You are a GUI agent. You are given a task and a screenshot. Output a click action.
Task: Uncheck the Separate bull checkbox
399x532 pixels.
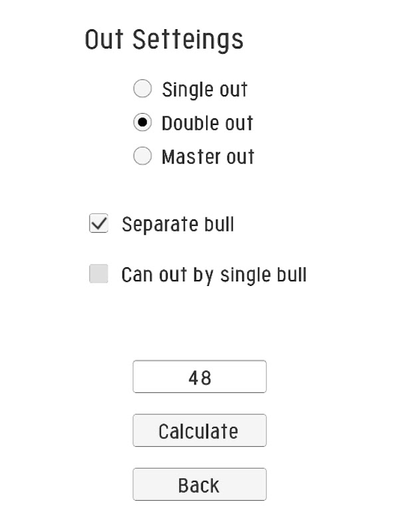(x=98, y=223)
